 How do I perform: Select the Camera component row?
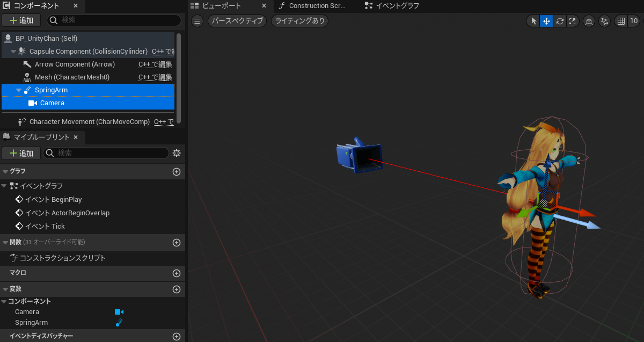tap(88, 103)
